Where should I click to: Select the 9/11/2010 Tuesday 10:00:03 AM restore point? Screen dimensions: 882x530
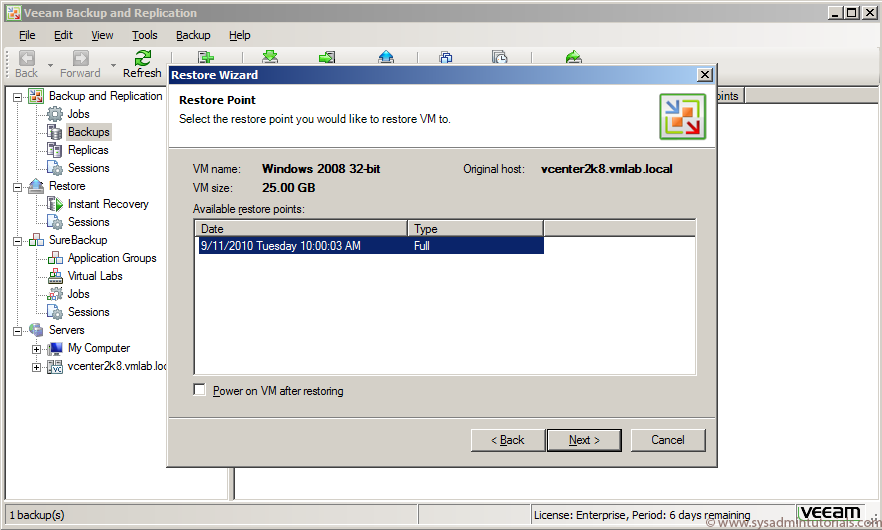pos(371,246)
